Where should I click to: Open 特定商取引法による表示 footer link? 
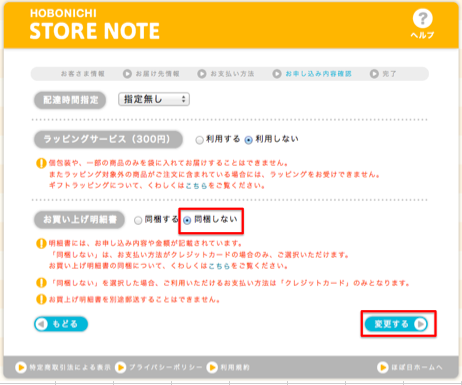tap(70, 368)
